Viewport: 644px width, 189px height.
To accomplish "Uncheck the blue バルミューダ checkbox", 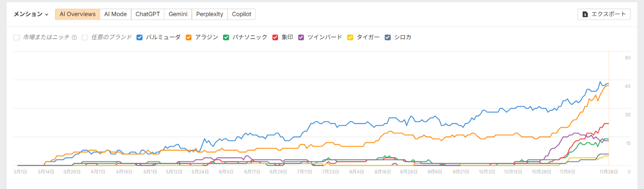I will 139,37.
